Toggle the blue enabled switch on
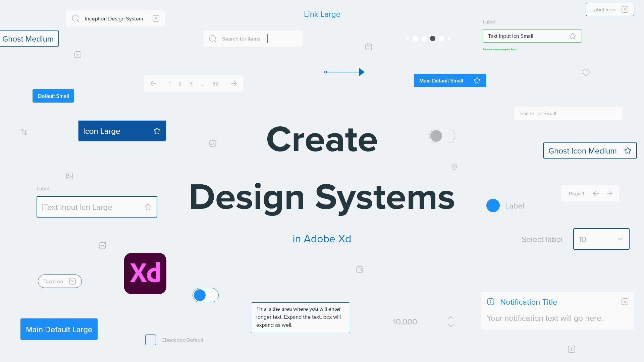This screenshot has width=644, height=362. (205, 295)
